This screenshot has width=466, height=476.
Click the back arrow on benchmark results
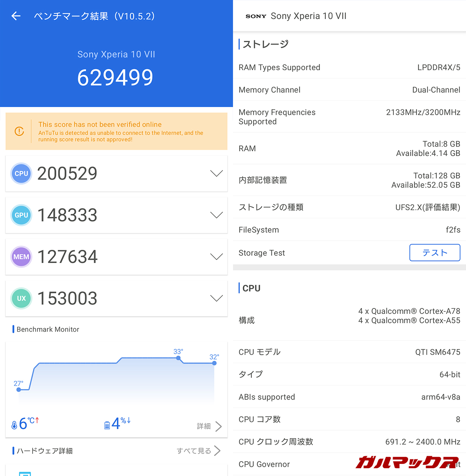coord(16,16)
